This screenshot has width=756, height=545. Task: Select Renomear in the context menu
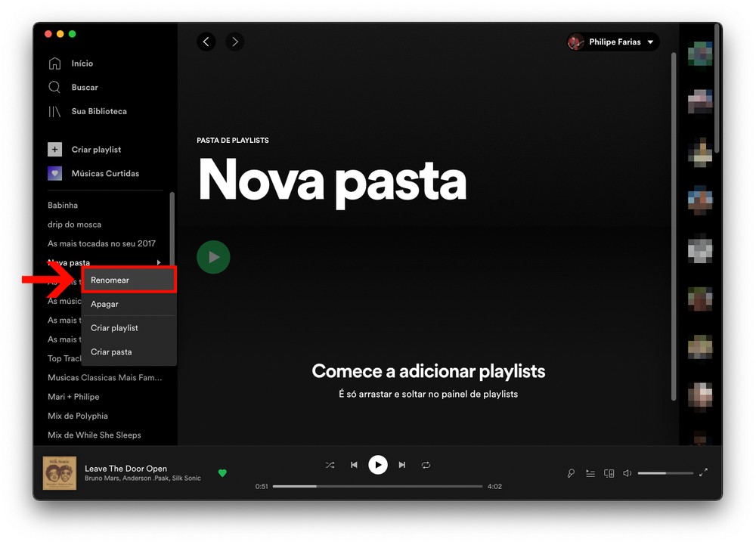click(129, 280)
